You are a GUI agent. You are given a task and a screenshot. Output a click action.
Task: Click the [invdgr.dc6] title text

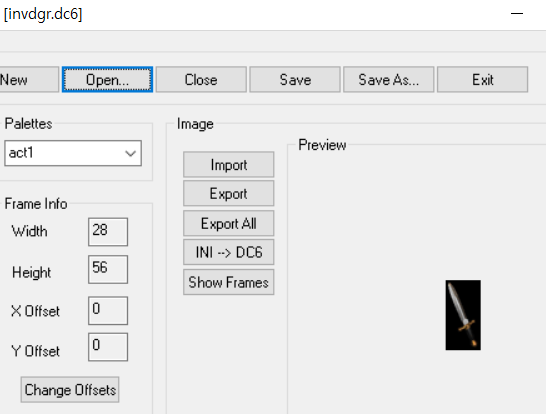point(43,14)
